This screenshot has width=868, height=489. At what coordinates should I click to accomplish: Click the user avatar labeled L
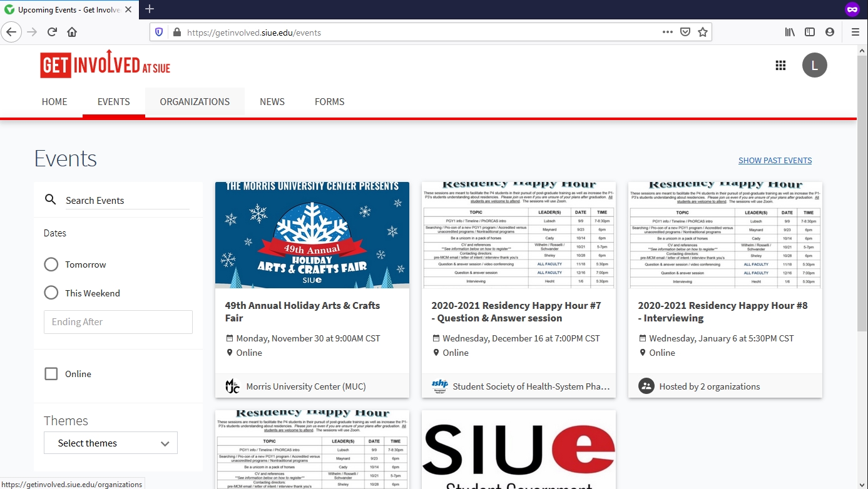(814, 66)
